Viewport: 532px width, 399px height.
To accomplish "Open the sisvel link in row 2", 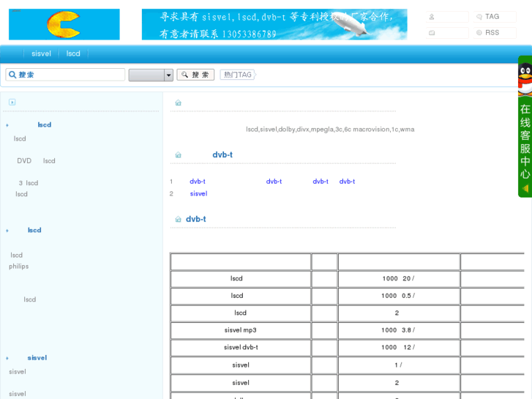I will (x=198, y=193).
